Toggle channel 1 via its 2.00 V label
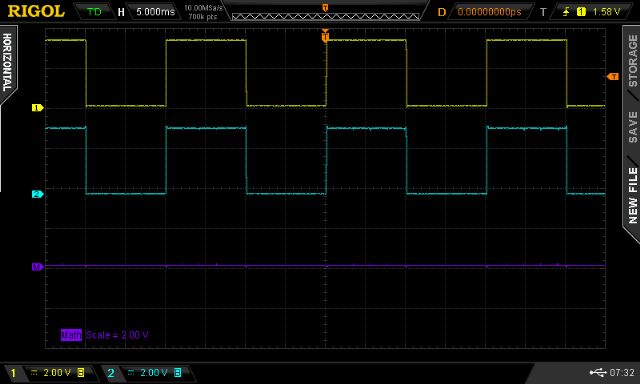 (57, 373)
